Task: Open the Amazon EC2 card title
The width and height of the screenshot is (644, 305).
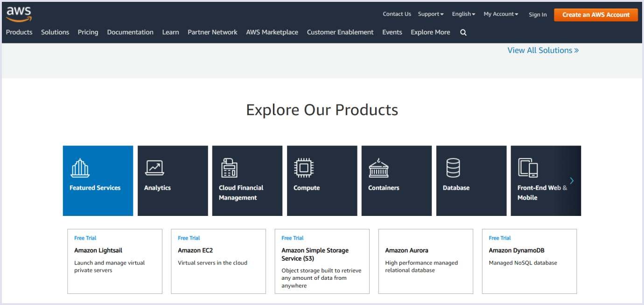Action: tap(195, 250)
